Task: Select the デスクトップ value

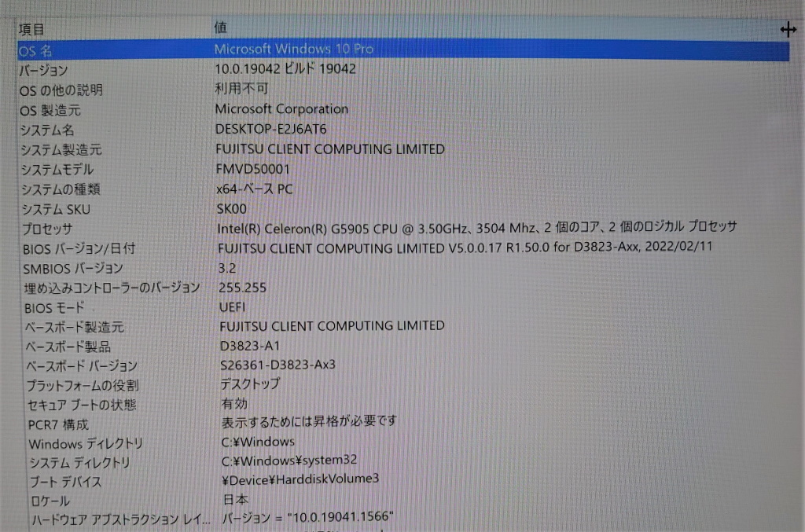Action: (250, 383)
